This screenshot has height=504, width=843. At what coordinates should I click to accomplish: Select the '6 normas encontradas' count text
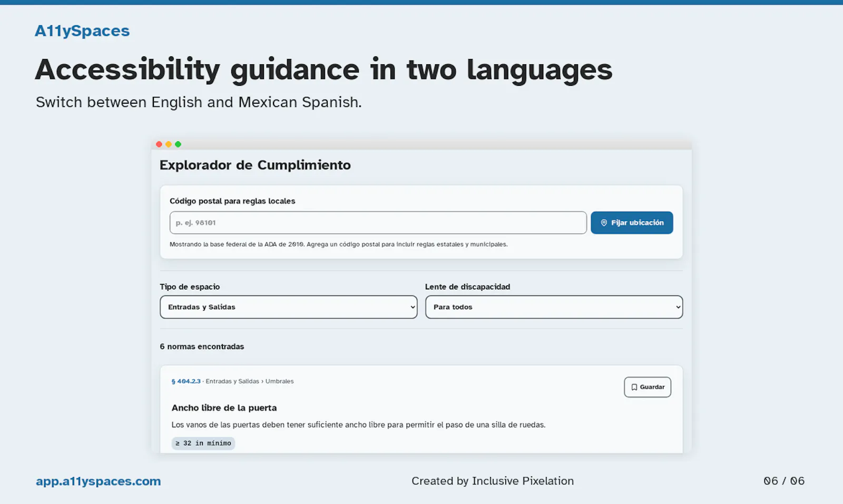(202, 347)
